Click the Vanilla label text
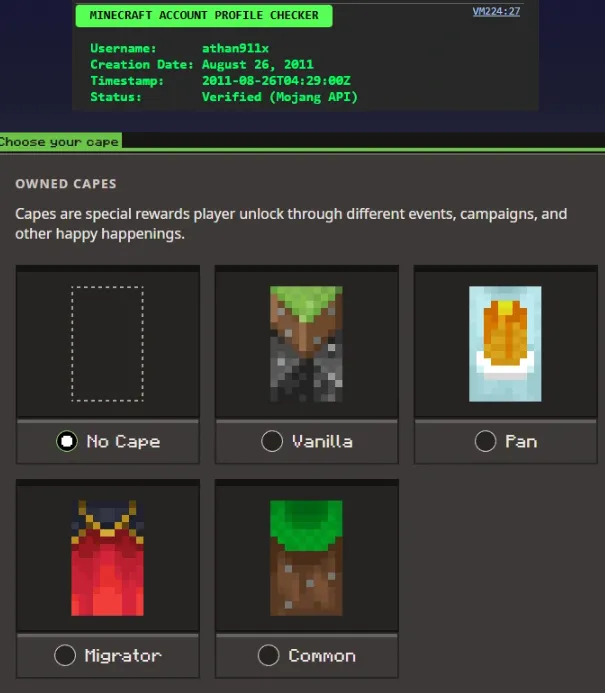Viewport: 605px width, 693px height. (322, 442)
